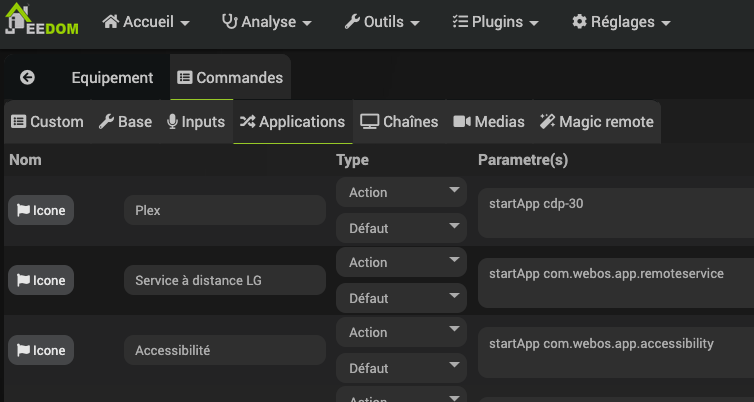Open Défaut subtype dropdown for Service à distance LG
Screen dimensions: 754x402
pos(401,298)
